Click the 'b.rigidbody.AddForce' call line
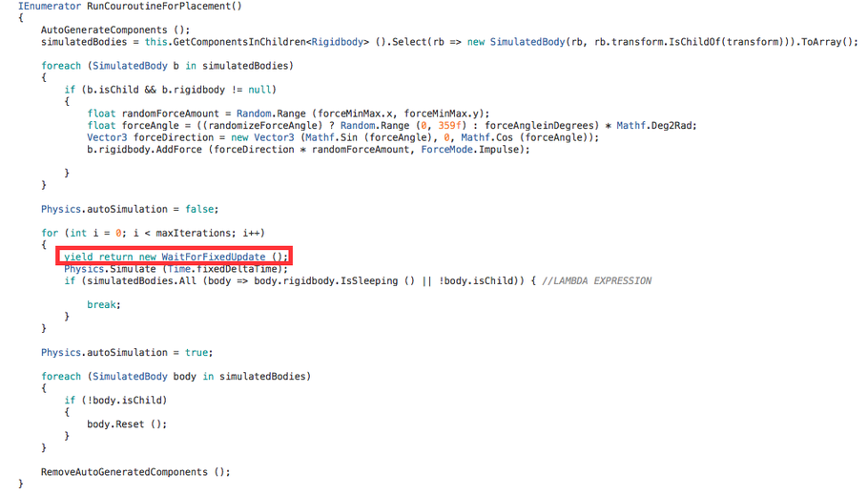Image resolution: width=868 pixels, height=495 pixels. (x=308, y=150)
